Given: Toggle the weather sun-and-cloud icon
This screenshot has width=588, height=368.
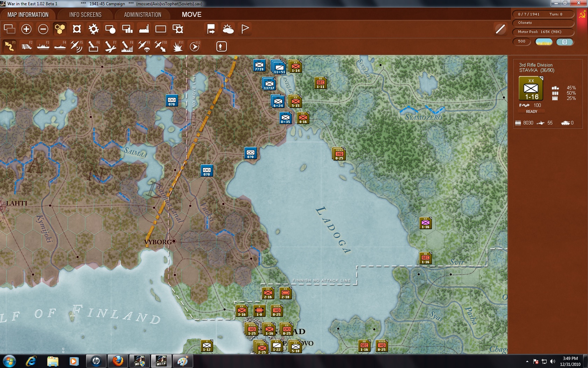Looking at the screenshot, I should pyautogui.click(x=228, y=29).
